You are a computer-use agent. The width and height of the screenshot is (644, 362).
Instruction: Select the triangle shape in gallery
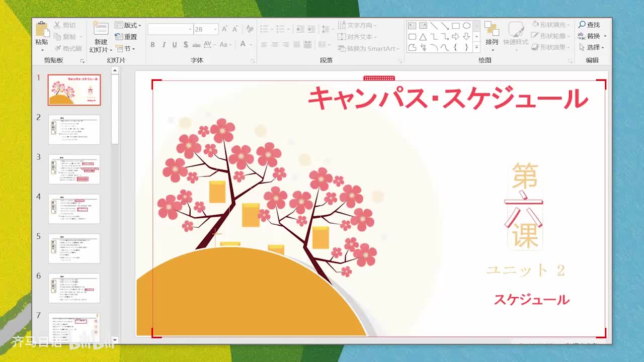423,37
